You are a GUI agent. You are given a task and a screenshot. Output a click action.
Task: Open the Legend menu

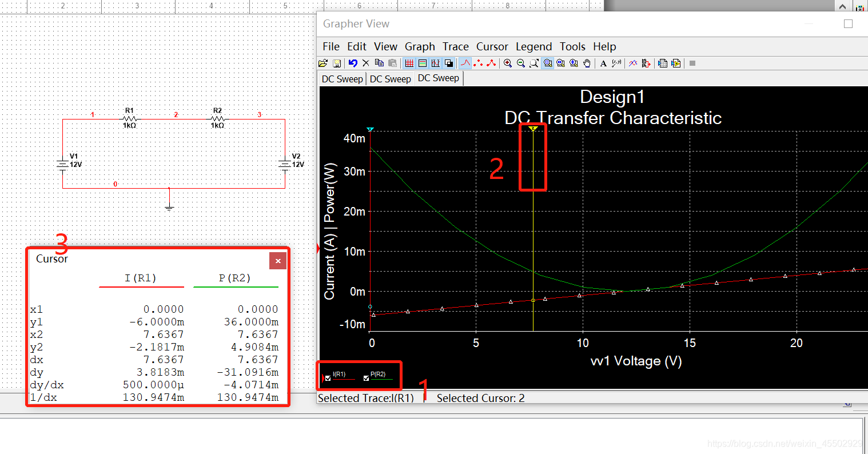click(534, 46)
